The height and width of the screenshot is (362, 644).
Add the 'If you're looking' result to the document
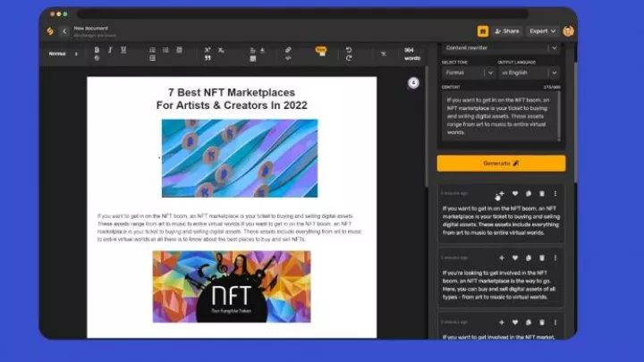[x=502, y=257]
